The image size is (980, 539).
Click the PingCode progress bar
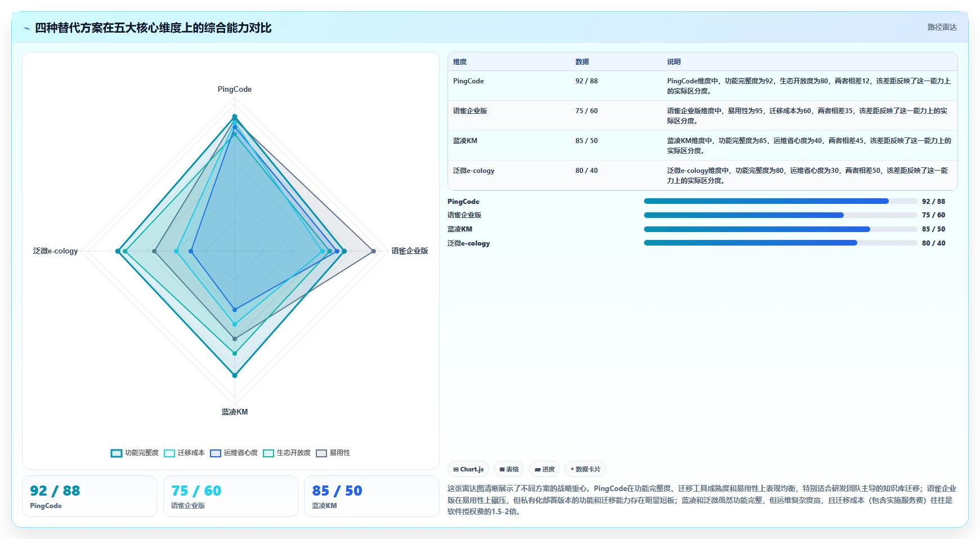780,201
